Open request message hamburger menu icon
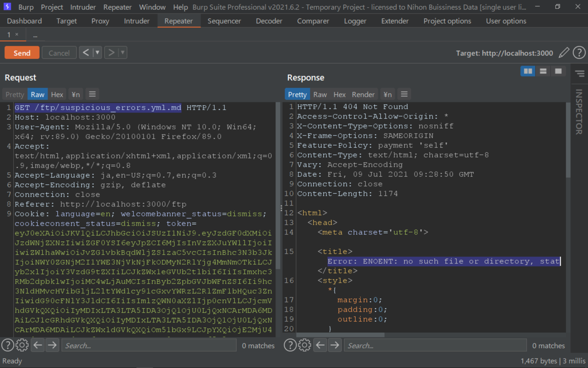588x368 pixels. click(x=92, y=94)
